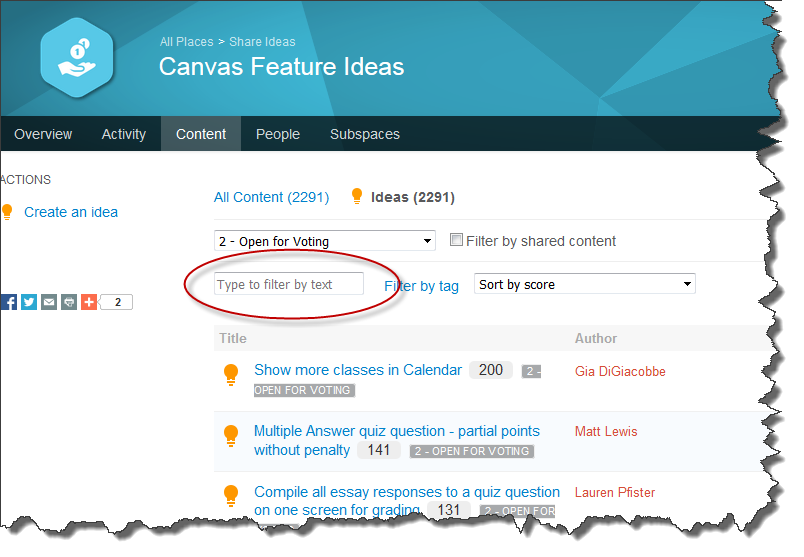Click lightbulb icon next to Ideas (2291)
804x557 pixels.
pos(356,196)
